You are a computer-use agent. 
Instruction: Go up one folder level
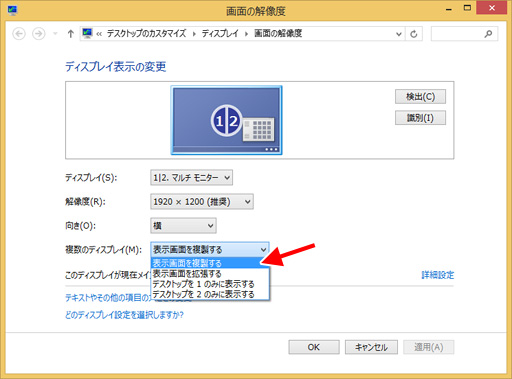70,34
